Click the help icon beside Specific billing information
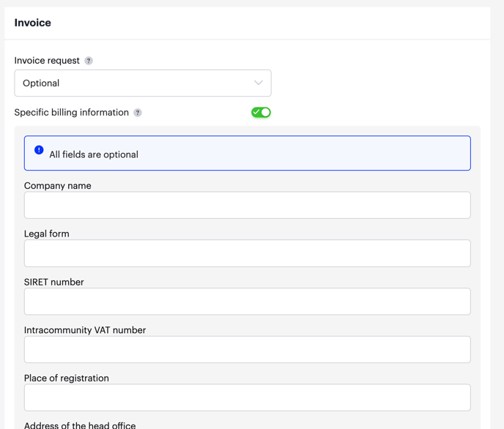The width and height of the screenshot is (504, 429). click(138, 113)
